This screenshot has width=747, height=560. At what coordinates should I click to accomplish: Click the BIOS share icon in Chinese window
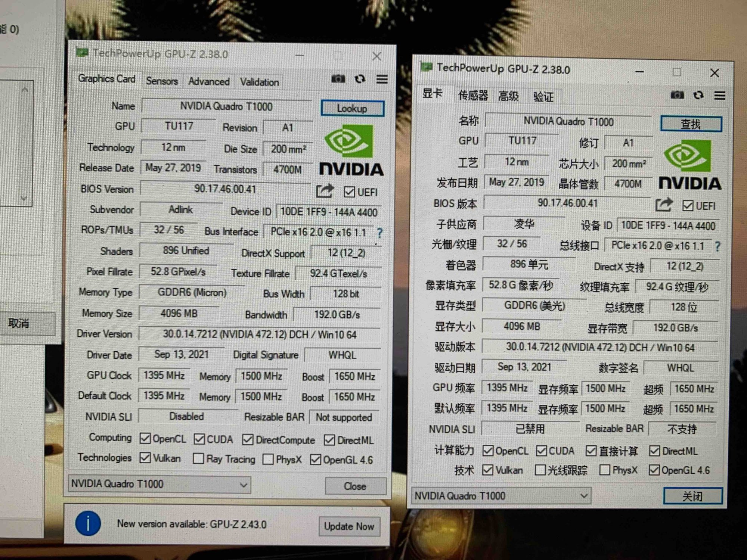click(664, 205)
